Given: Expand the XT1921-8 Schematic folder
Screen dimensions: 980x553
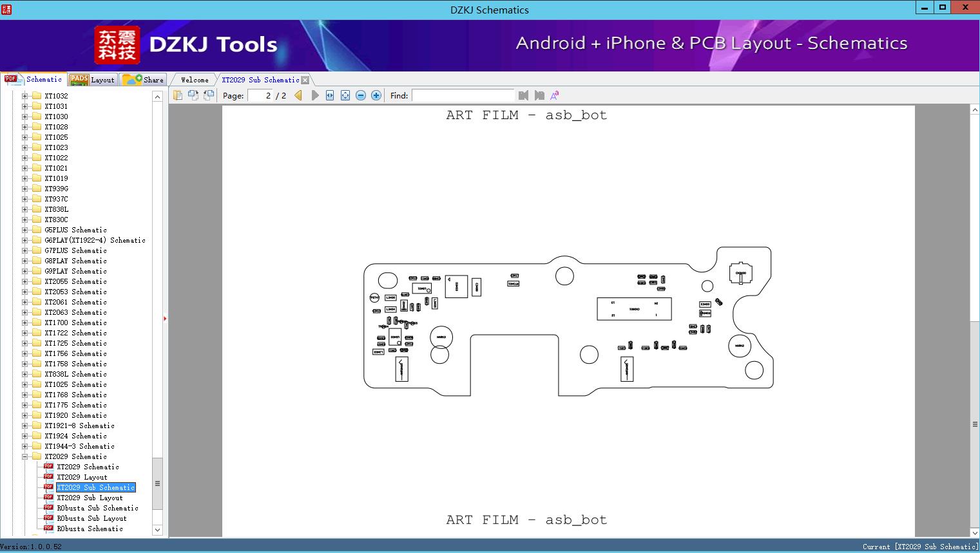Looking at the screenshot, I should point(25,426).
